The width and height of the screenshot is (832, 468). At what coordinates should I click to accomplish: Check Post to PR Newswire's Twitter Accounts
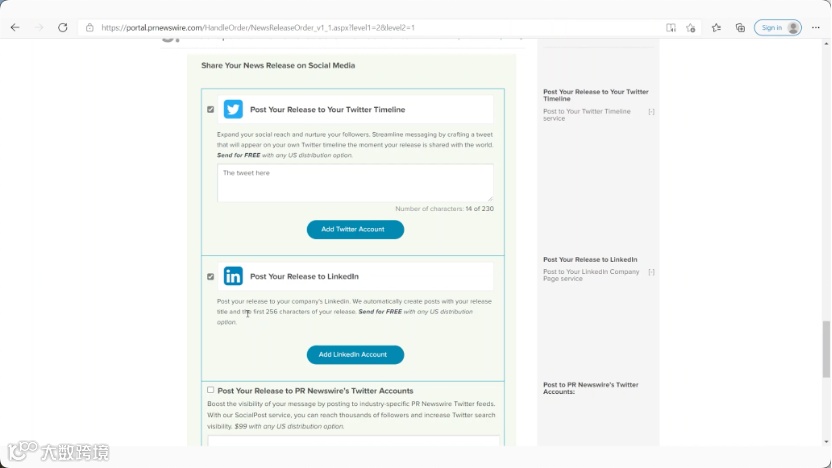(x=211, y=390)
